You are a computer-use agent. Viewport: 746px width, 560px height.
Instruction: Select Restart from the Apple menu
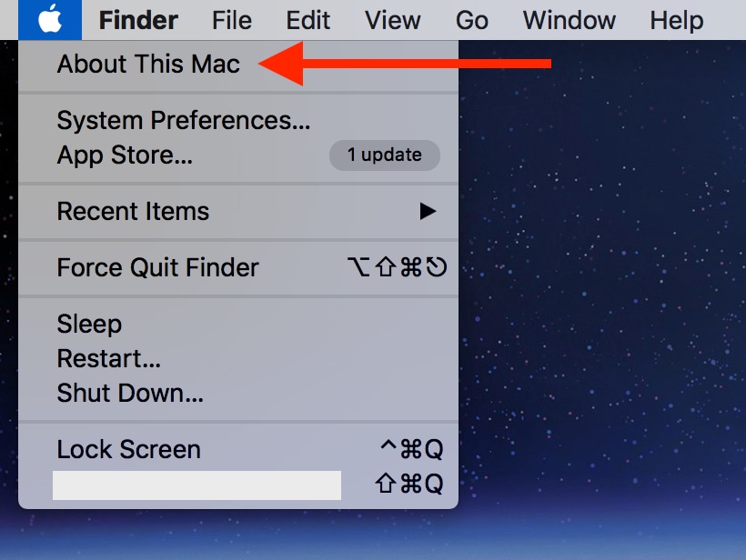pyautogui.click(x=109, y=359)
